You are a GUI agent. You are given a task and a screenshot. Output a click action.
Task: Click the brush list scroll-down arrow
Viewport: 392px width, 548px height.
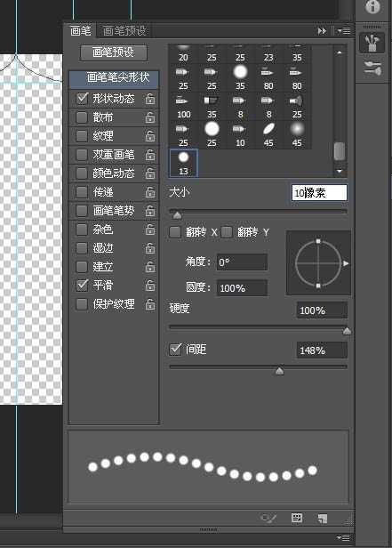tap(340, 171)
